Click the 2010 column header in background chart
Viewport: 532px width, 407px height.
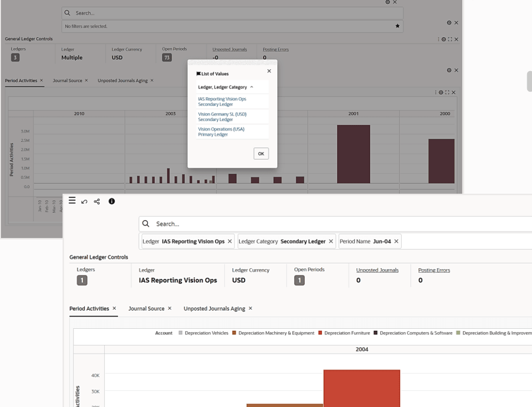pos(79,114)
